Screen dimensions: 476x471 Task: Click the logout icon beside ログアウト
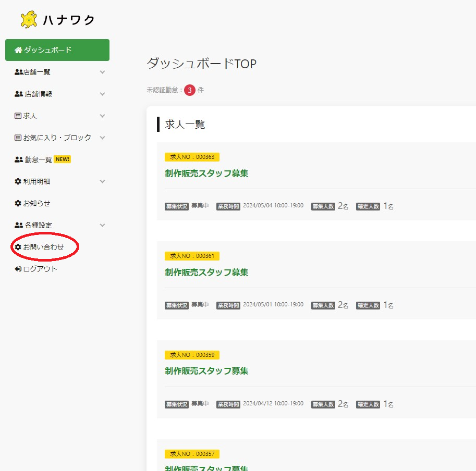(18, 269)
